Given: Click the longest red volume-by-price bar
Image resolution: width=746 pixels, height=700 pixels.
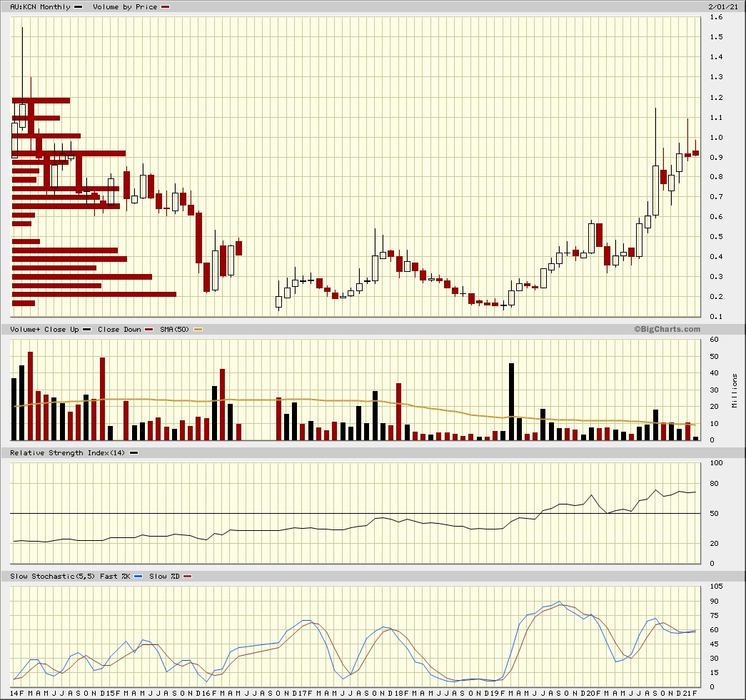Looking at the screenshot, I should click(x=94, y=294).
